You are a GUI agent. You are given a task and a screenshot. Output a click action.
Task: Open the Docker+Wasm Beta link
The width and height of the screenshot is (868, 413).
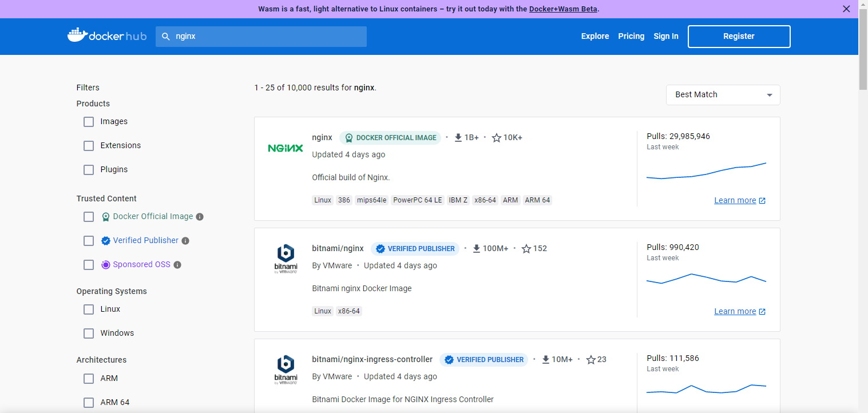click(564, 9)
